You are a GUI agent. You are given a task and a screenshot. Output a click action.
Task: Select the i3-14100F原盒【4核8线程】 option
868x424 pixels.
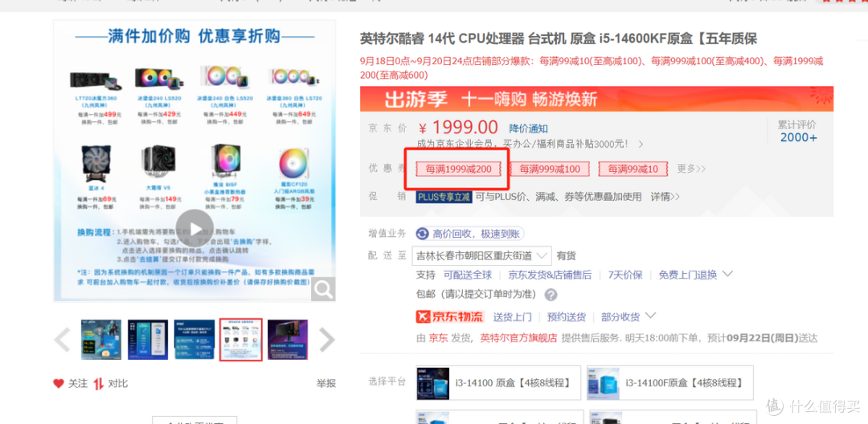tap(669, 383)
